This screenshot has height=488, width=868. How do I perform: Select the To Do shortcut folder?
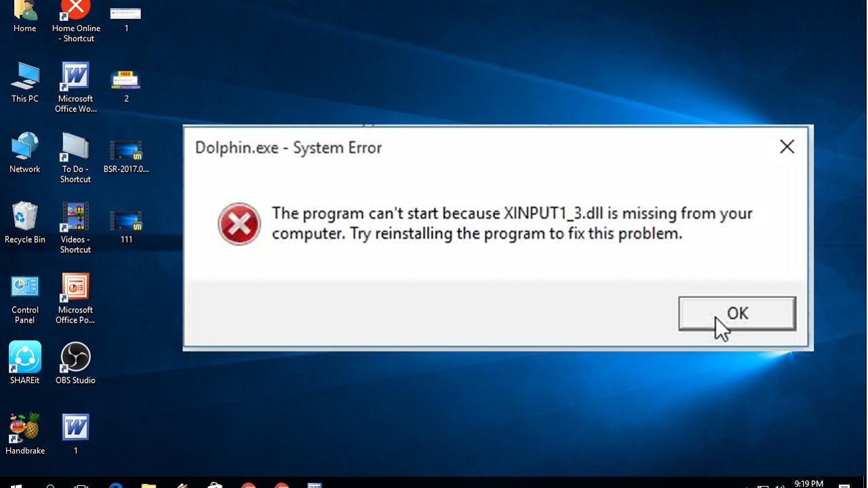[75, 158]
